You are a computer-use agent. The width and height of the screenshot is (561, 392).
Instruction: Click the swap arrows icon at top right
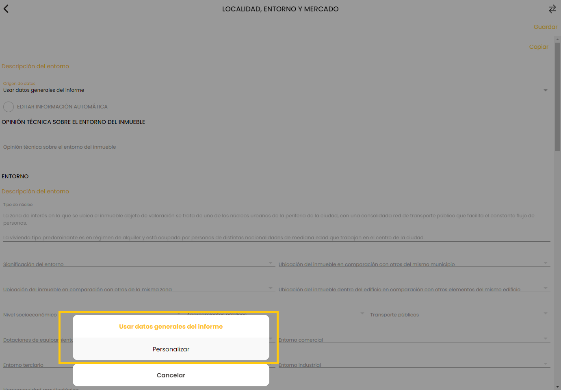click(552, 9)
